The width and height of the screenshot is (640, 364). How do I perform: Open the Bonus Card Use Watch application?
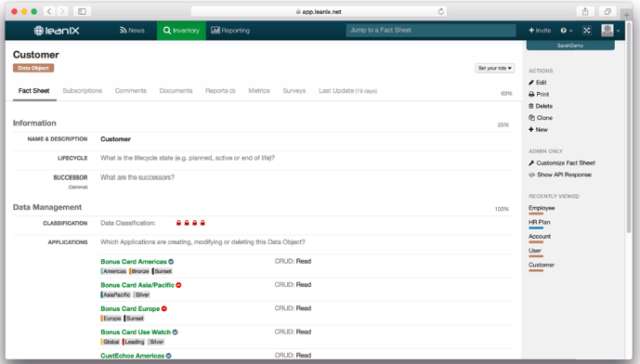[x=136, y=332]
